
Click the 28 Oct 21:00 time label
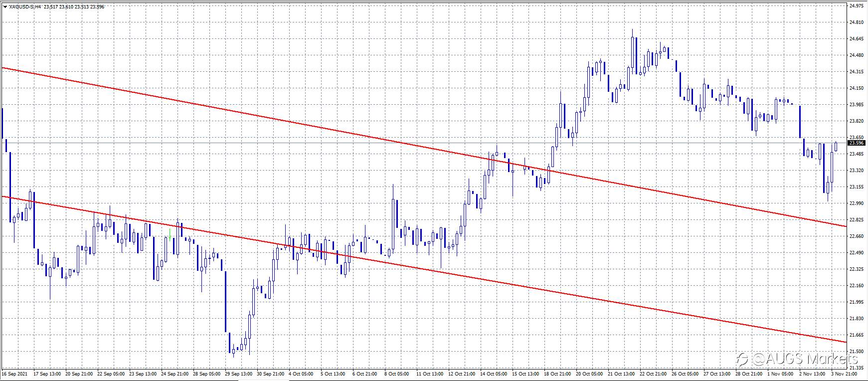749,374
